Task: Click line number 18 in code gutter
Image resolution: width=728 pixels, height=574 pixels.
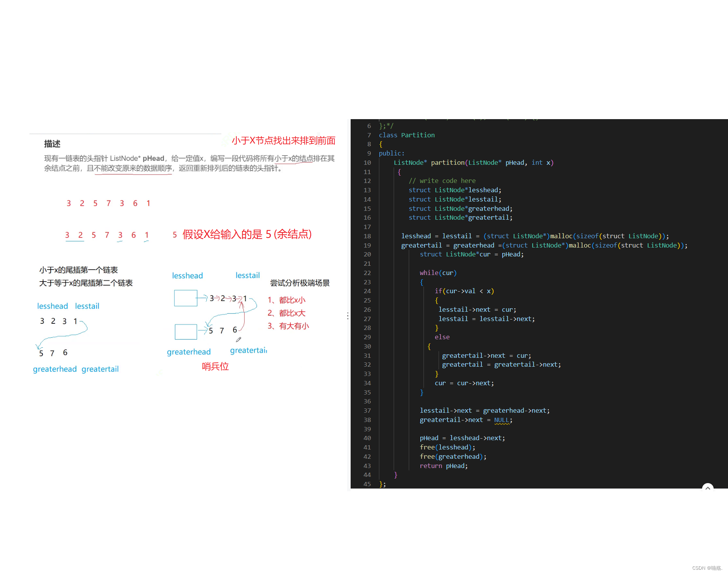Action: click(367, 236)
